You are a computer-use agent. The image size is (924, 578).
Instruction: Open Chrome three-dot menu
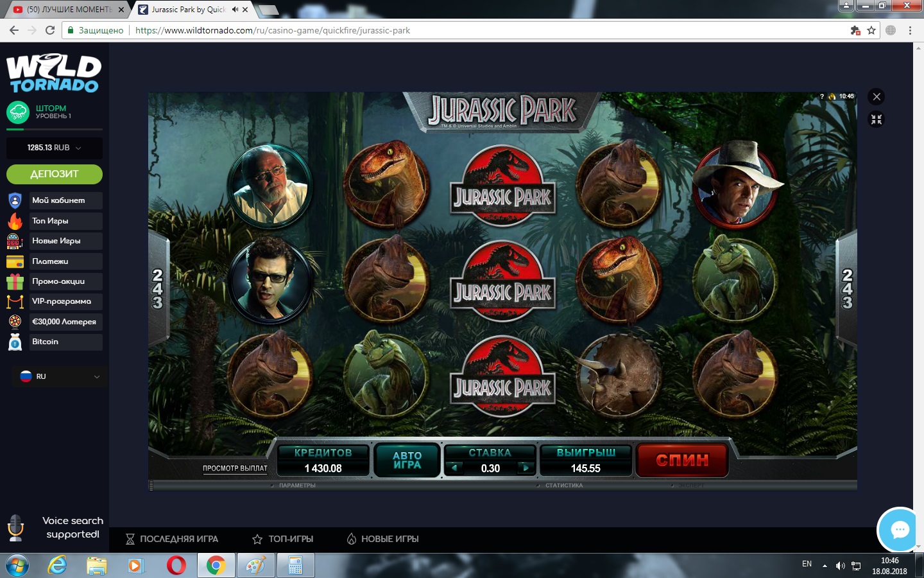tap(910, 30)
